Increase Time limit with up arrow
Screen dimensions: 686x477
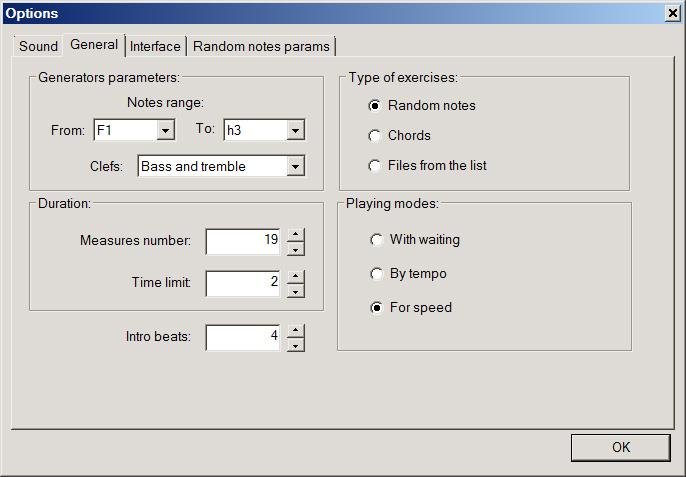[x=296, y=276]
